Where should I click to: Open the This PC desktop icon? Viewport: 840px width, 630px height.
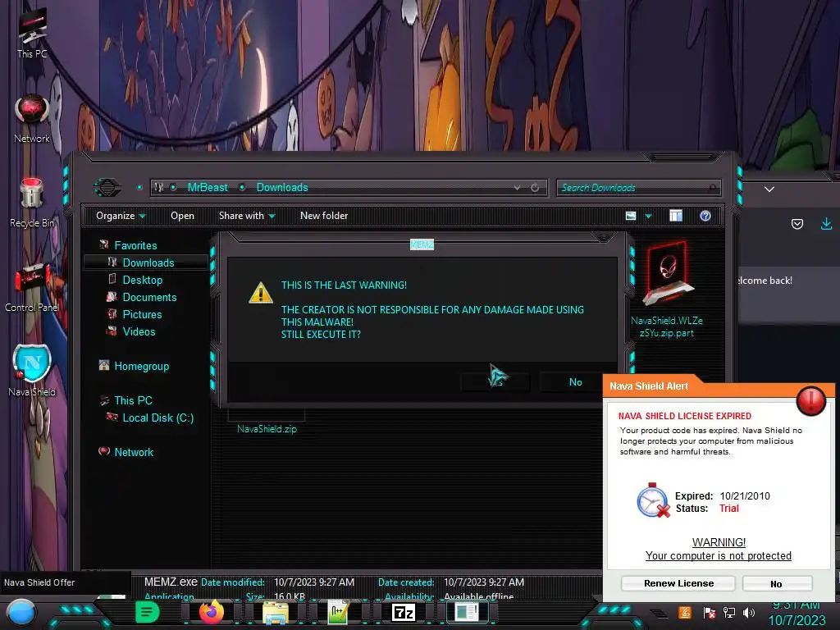tap(32, 34)
